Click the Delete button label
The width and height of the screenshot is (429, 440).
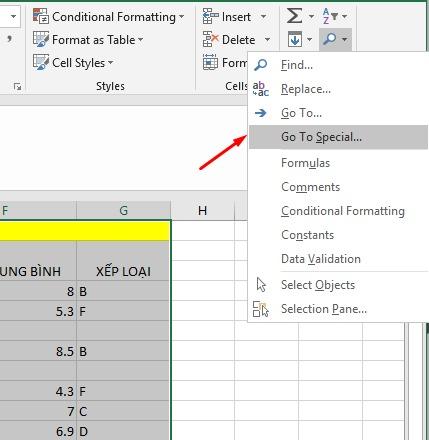click(x=239, y=40)
